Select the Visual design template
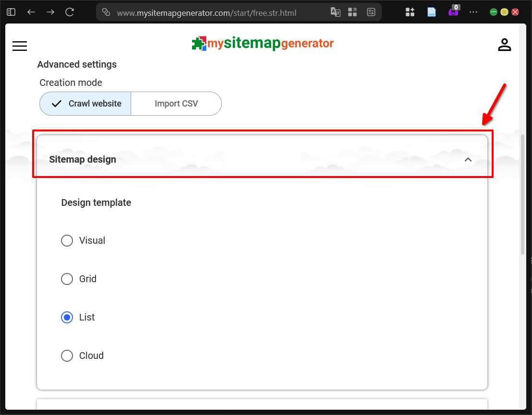This screenshot has width=532, height=415. click(67, 240)
